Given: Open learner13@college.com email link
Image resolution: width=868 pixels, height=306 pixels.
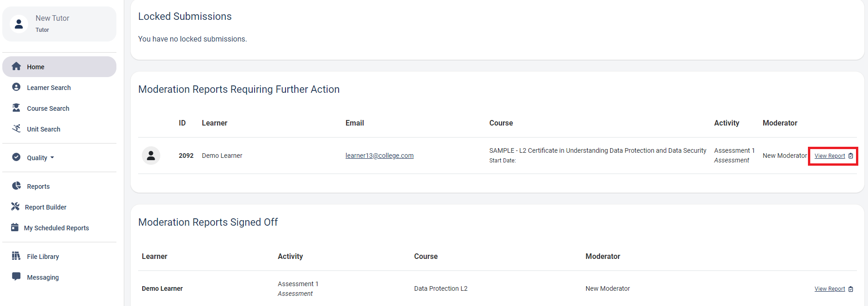Looking at the screenshot, I should pyautogui.click(x=379, y=156).
